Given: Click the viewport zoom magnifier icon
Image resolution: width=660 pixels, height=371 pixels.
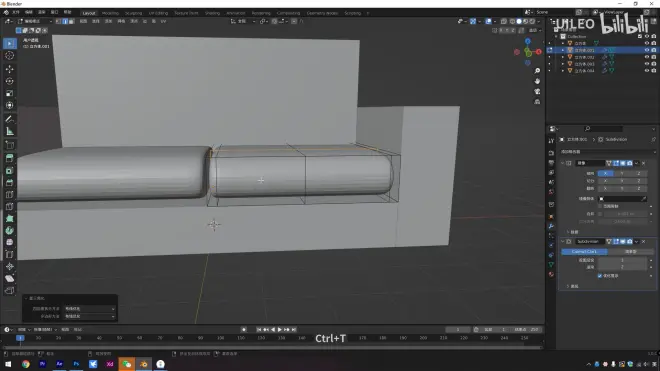Looking at the screenshot, I should click(x=537, y=71).
